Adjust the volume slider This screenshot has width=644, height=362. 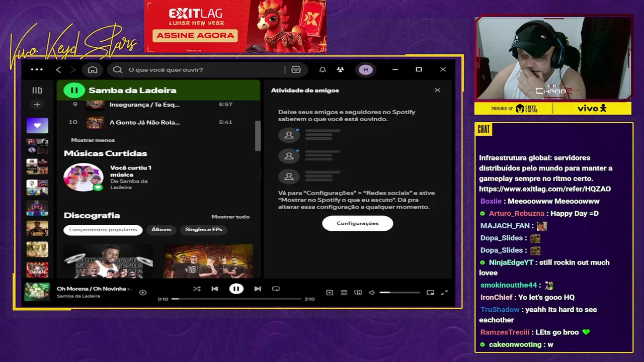[x=399, y=293]
